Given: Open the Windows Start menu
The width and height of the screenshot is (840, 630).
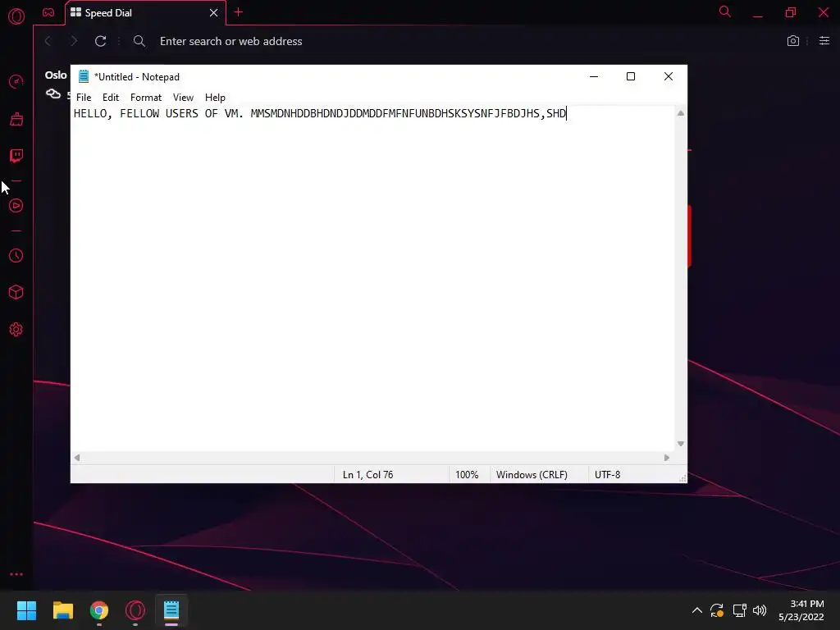Looking at the screenshot, I should (x=26, y=610).
